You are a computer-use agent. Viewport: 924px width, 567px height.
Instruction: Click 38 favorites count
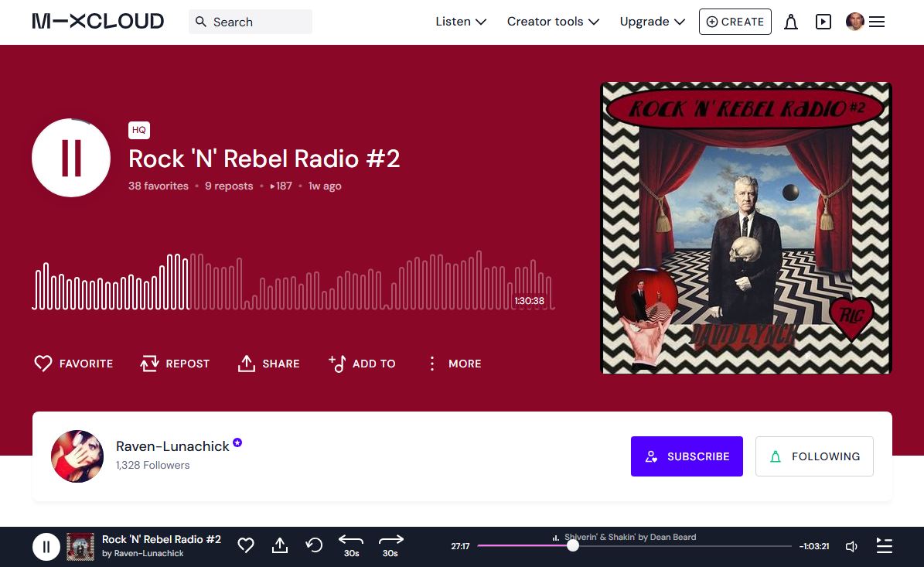coord(159,186)
